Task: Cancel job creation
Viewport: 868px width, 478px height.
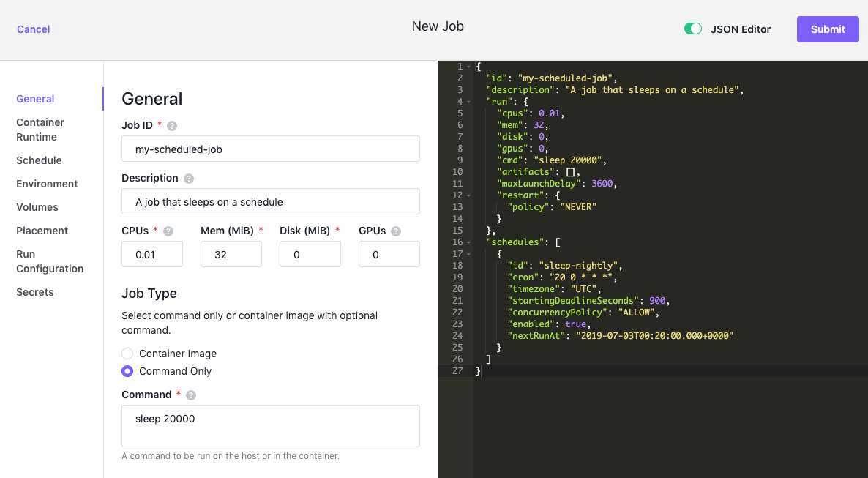Action: 33,29
